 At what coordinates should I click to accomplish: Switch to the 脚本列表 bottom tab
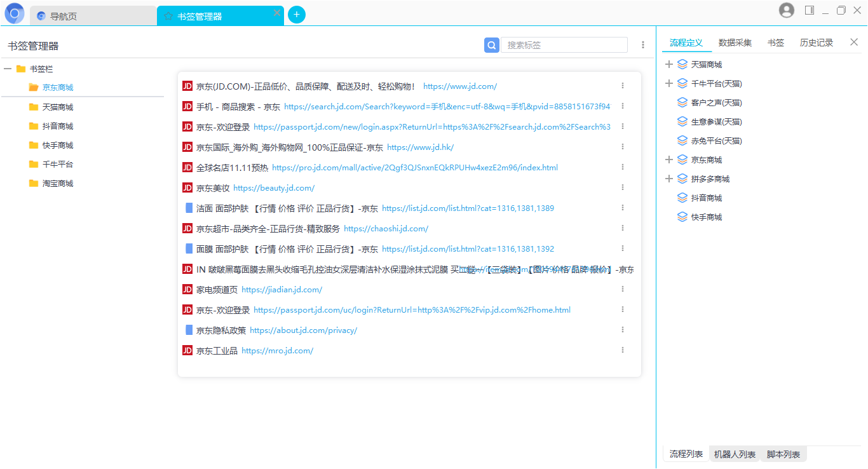coord(783,454)
